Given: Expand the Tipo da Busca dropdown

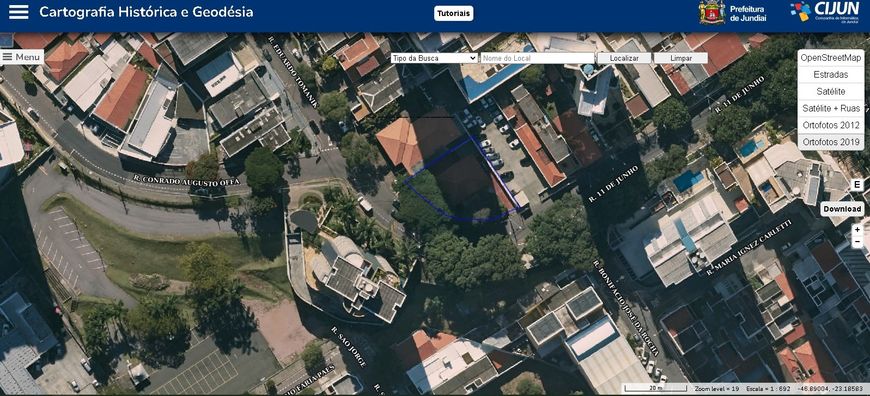Looking at the screenshot, I should tap(434, 58).
